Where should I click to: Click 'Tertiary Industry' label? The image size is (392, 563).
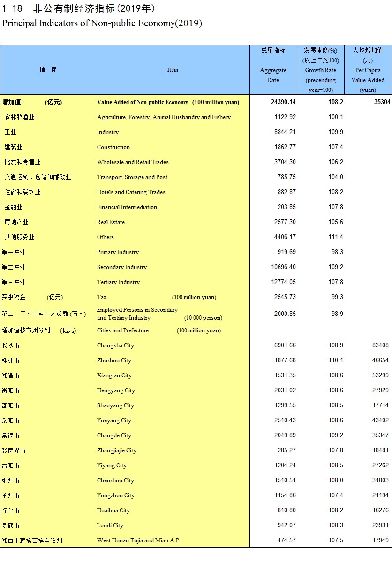[118, 282]
